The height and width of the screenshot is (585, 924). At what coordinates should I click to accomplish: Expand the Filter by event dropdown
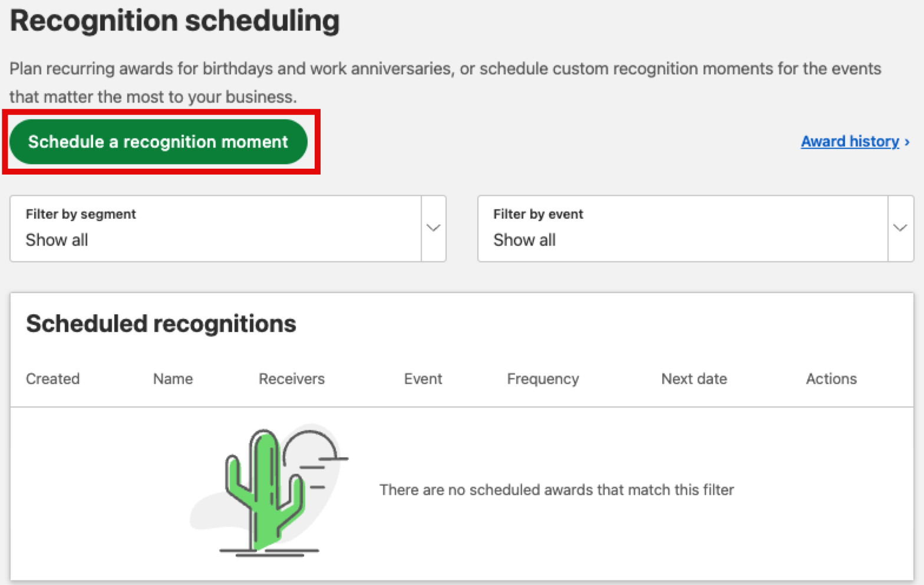point(695,229)
